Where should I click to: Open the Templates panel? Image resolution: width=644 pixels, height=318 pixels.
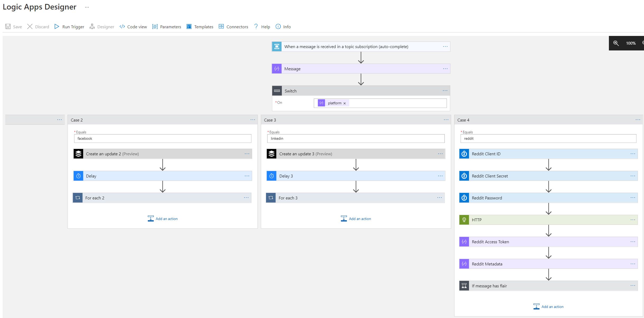pyautogui.click(x=200, y=26)
